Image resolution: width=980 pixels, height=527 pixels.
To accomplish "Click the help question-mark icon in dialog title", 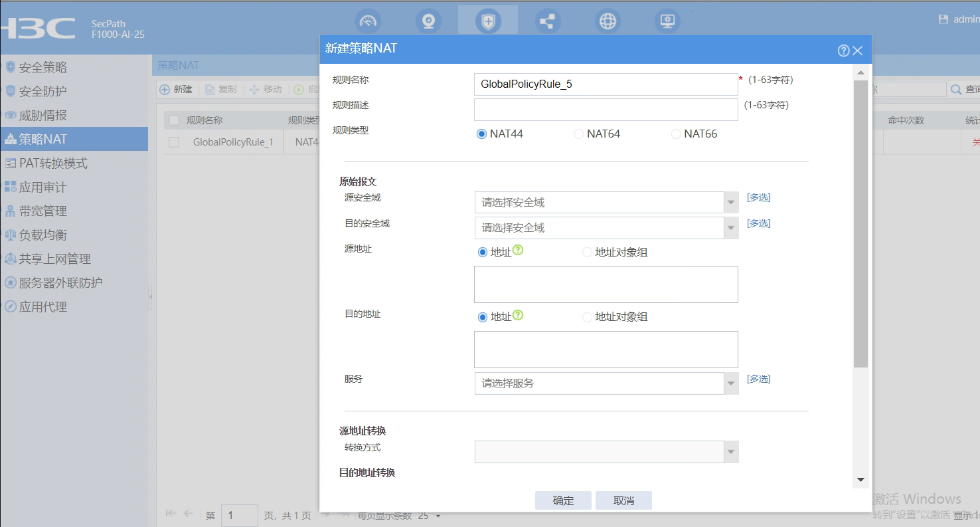I will coord(843,51).
